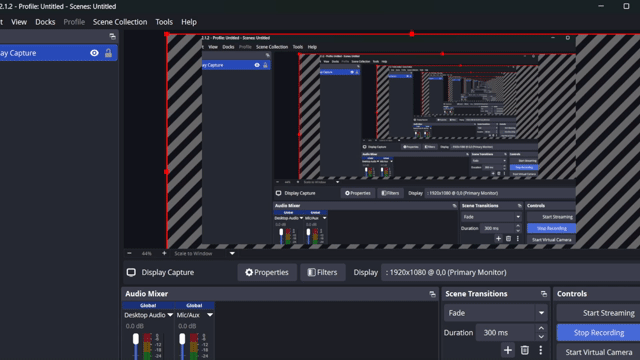640x360 pixels.
Task: Open the Fade transition dropdown
Action: pyautogui.click(x=495, y=313)
